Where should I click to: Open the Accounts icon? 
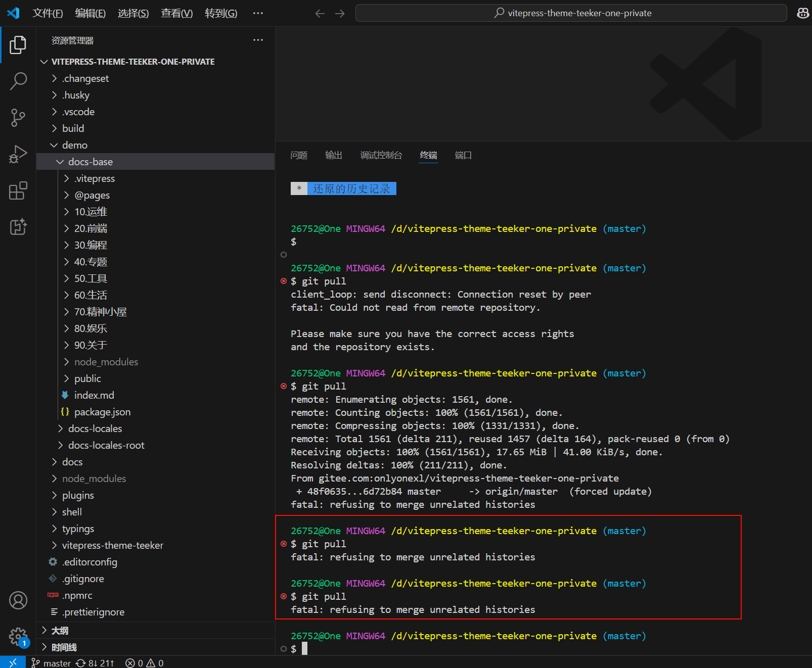[18, 600]
